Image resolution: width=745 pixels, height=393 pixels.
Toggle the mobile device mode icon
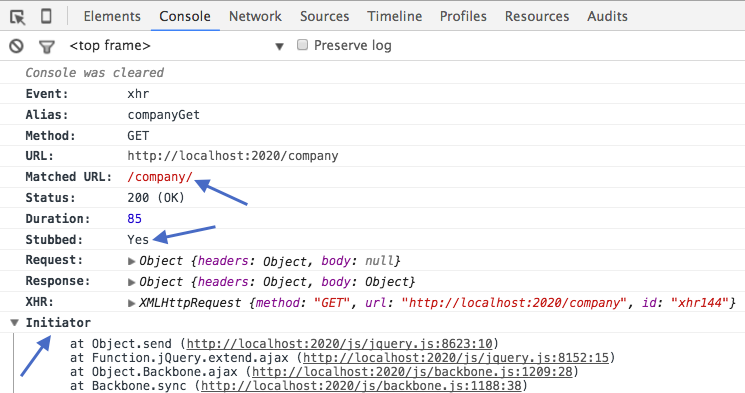coord(46,16)
